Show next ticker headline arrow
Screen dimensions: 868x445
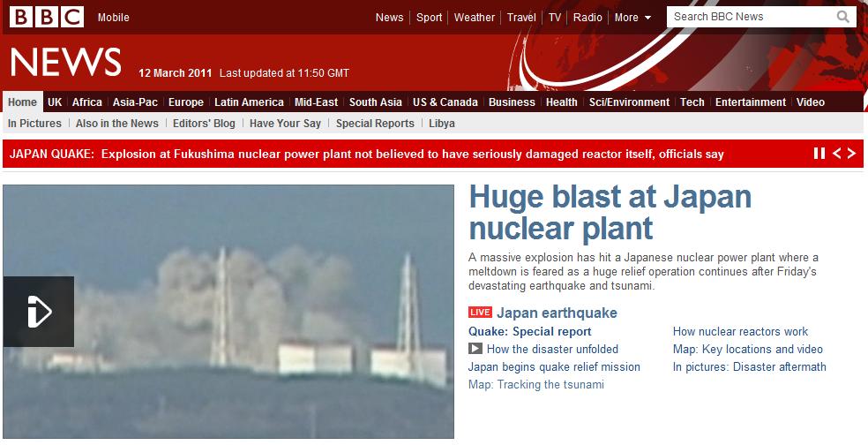[851, 154]
